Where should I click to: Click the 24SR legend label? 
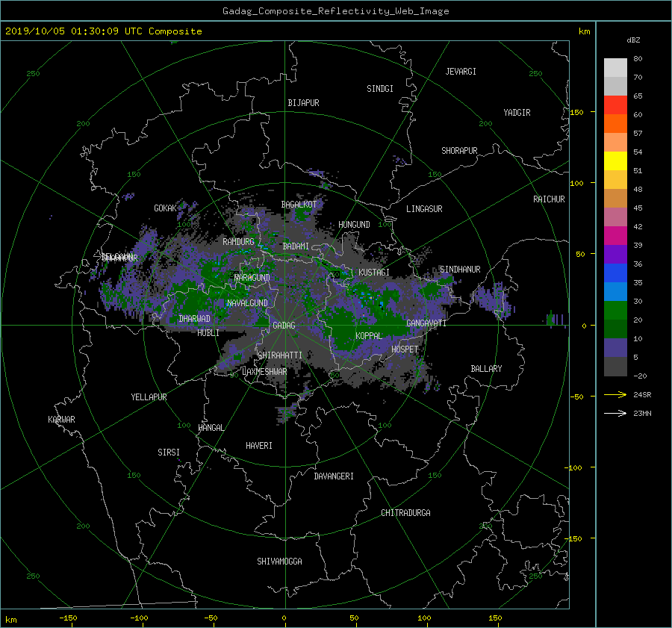tap(642, 395)
